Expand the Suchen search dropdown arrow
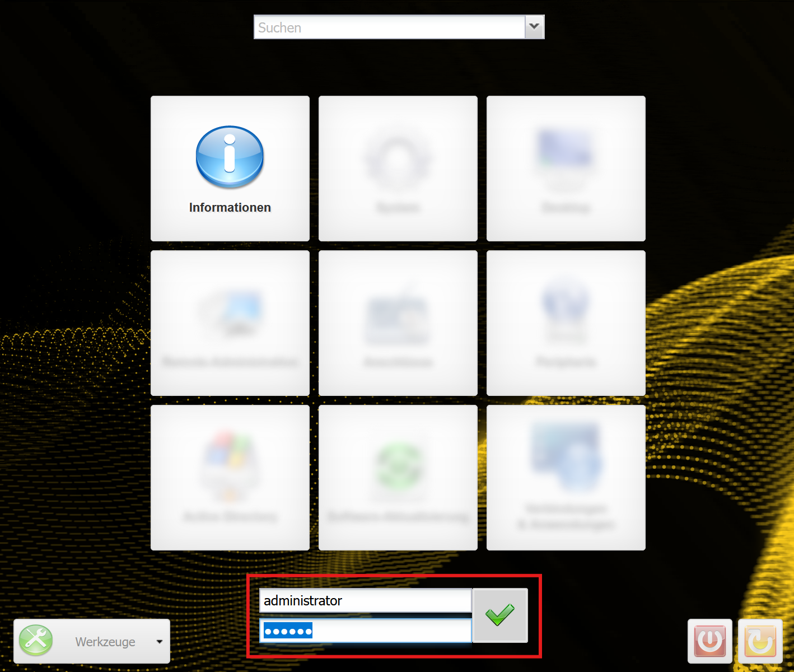 click(534, 27)
